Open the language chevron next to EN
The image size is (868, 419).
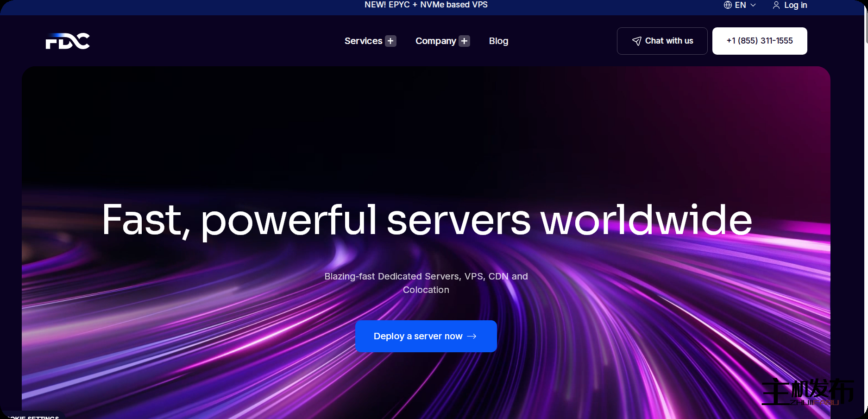[753, 5]
